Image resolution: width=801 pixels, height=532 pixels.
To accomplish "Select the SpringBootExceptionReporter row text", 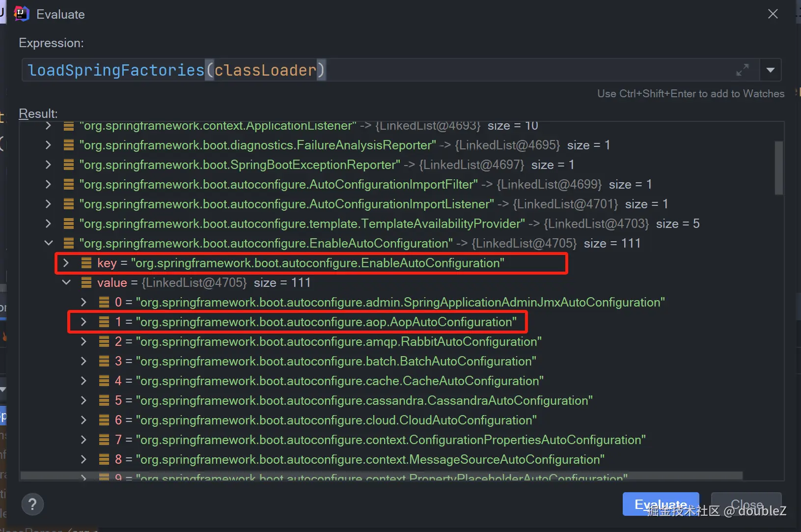I will 327,165.
